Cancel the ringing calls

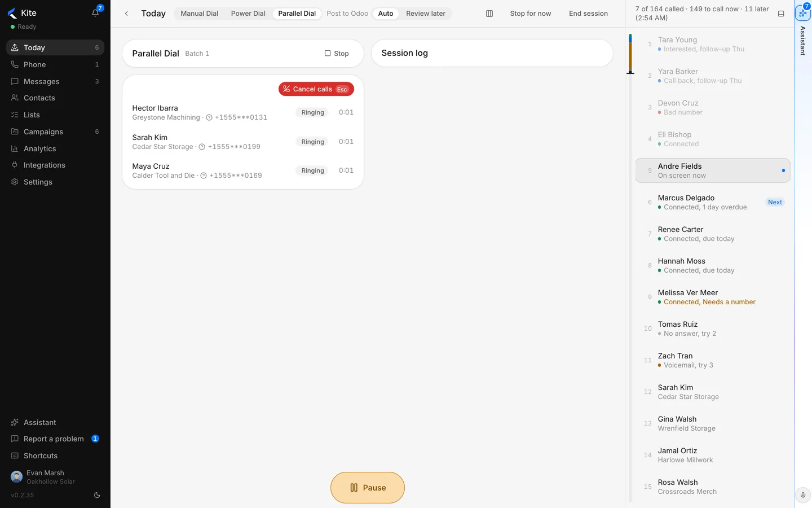click(316, 89)
